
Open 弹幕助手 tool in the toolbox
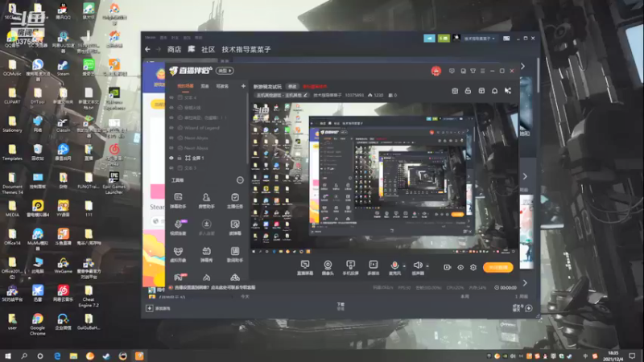point(178,200)
